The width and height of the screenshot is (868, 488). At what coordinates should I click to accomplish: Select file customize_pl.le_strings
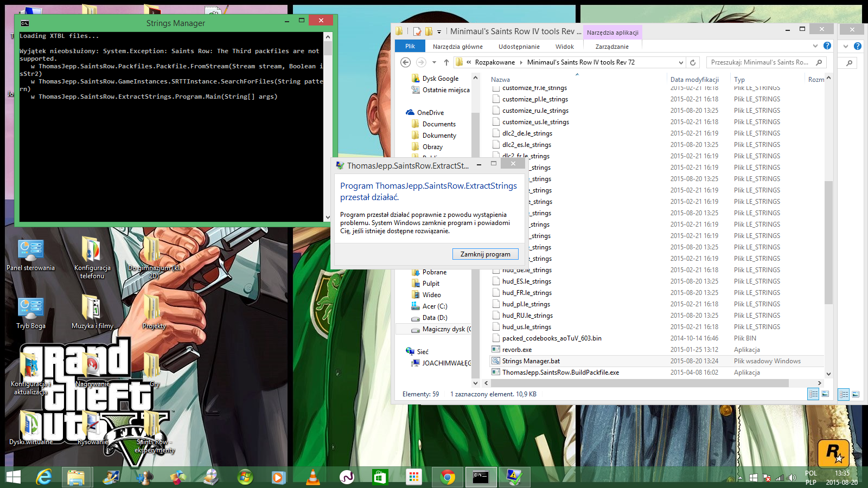pyautogui.click(x=535, y=99)
